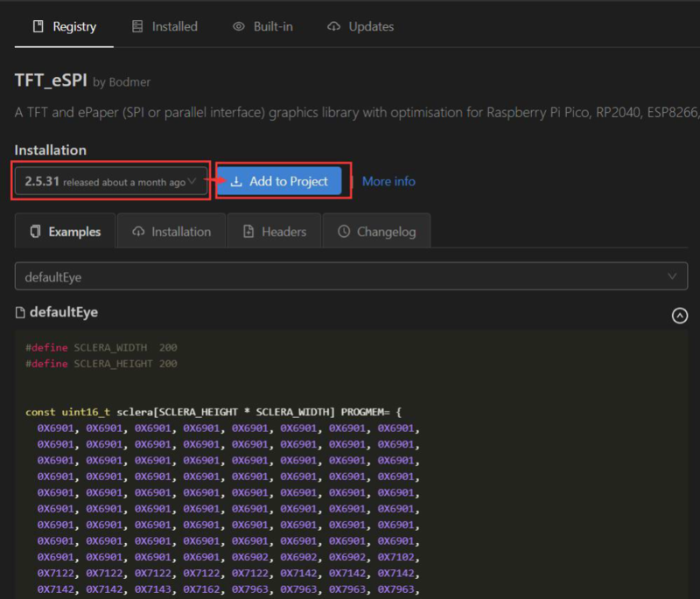Viewport: 700px width, 599px height.
Task: Click the defaultEye file icon
Action: point(20,313)
